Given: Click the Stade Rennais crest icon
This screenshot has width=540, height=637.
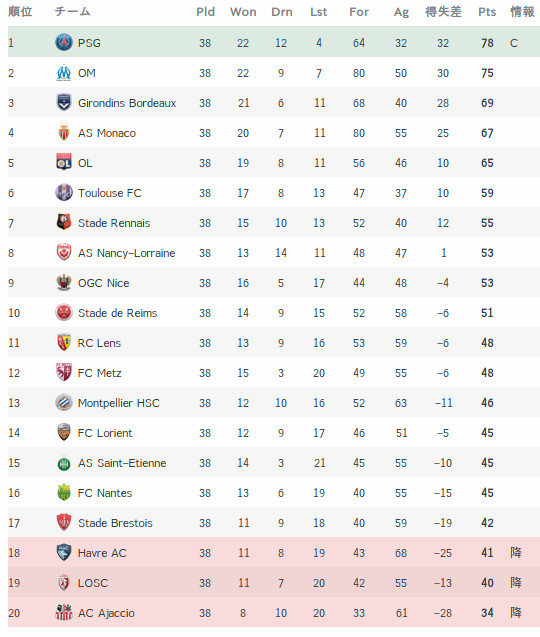Looking at the screenshot, I should tap(64, 222).
